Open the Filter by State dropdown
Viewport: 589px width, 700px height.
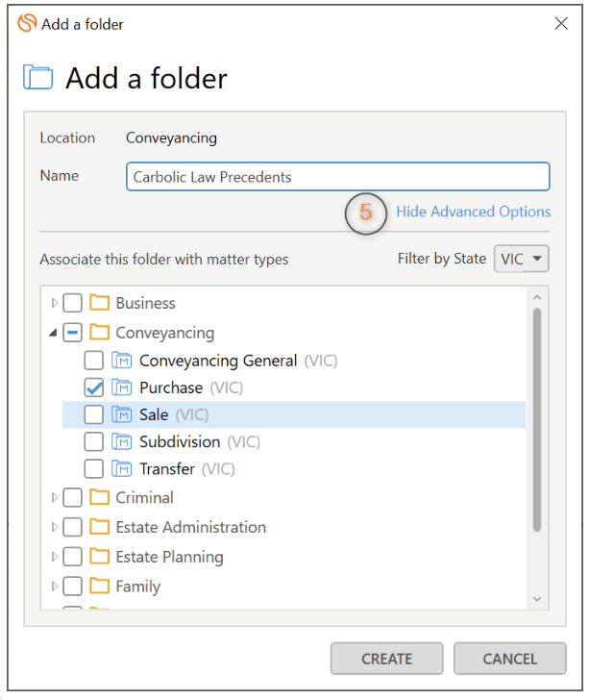pos(522,259)
